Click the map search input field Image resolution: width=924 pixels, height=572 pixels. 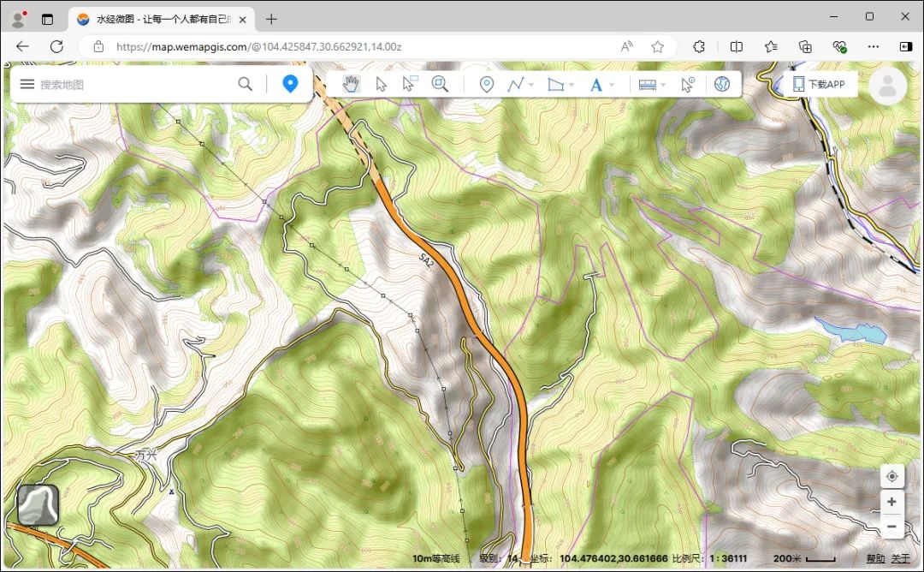click(x=135, y=84)
